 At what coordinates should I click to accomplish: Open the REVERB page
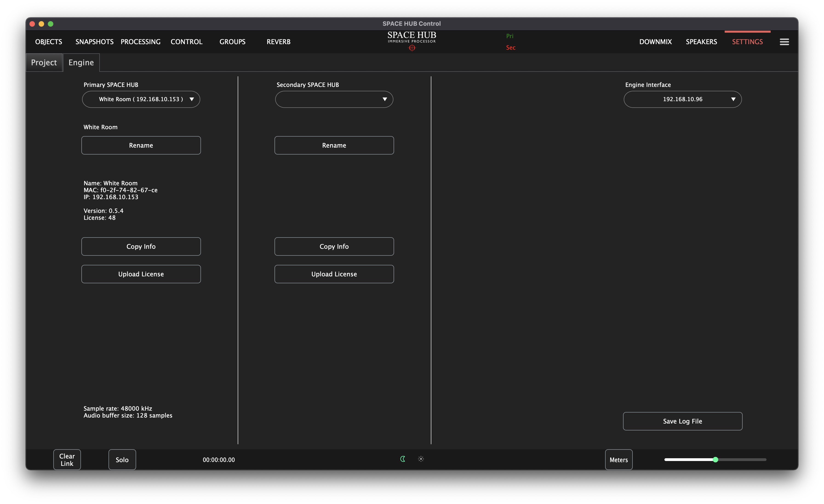pyautogui.click(x=279, y=42)
